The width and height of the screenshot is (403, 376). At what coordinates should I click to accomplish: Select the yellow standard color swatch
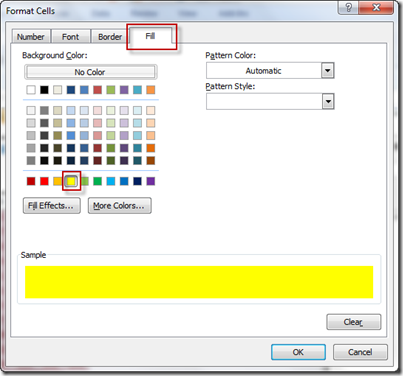71,181
